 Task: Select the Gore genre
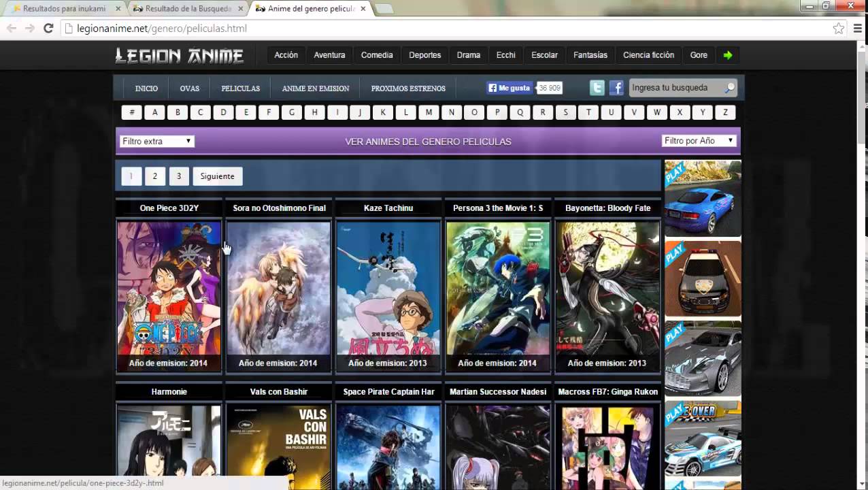click(x=699, y=55)
